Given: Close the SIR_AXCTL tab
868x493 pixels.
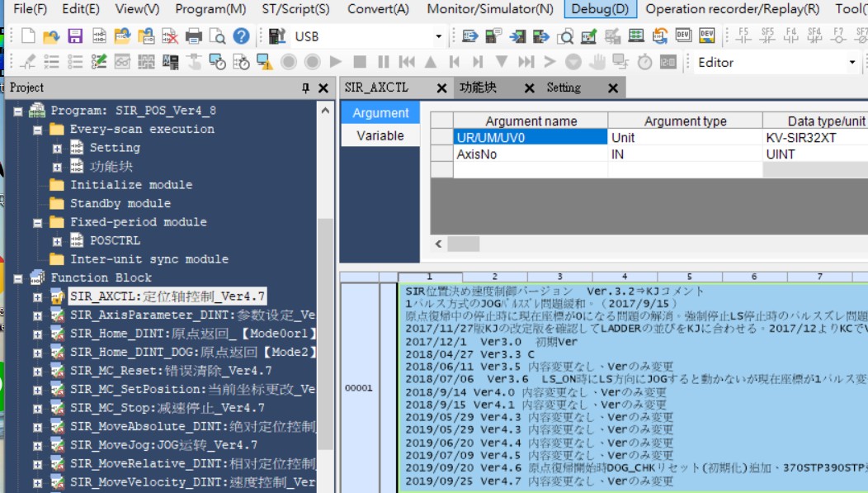Looking at the screenshot, I should click(441, 88).
